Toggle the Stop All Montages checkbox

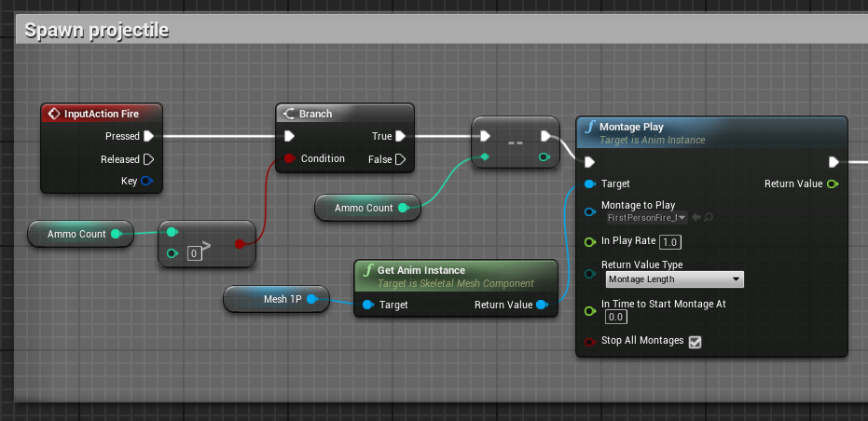(695, 342)
